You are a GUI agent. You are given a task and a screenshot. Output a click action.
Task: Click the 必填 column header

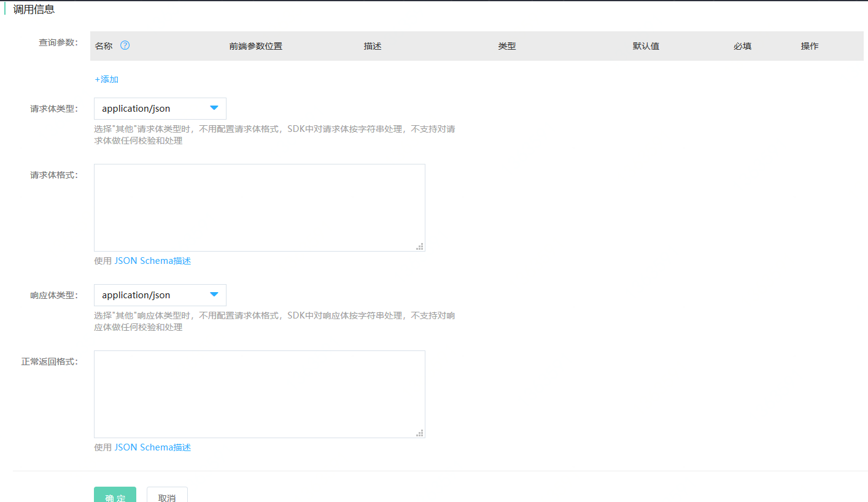click(742, 46)
